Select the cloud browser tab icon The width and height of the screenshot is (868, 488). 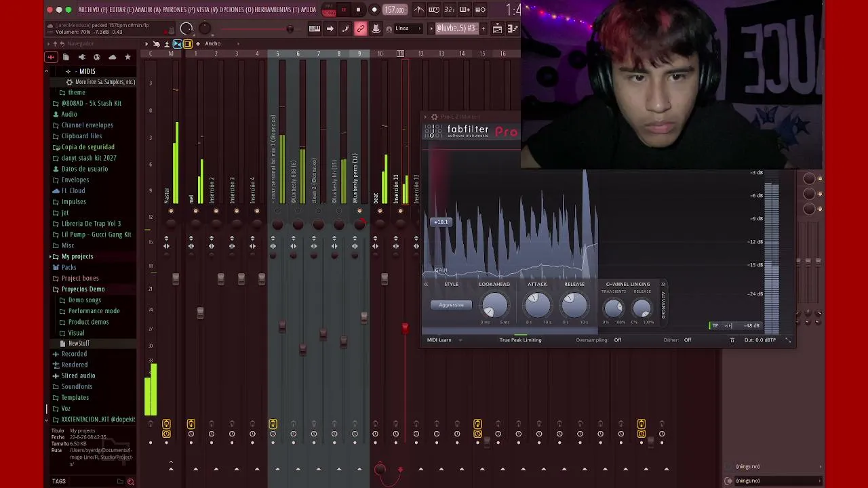[112, 57]
